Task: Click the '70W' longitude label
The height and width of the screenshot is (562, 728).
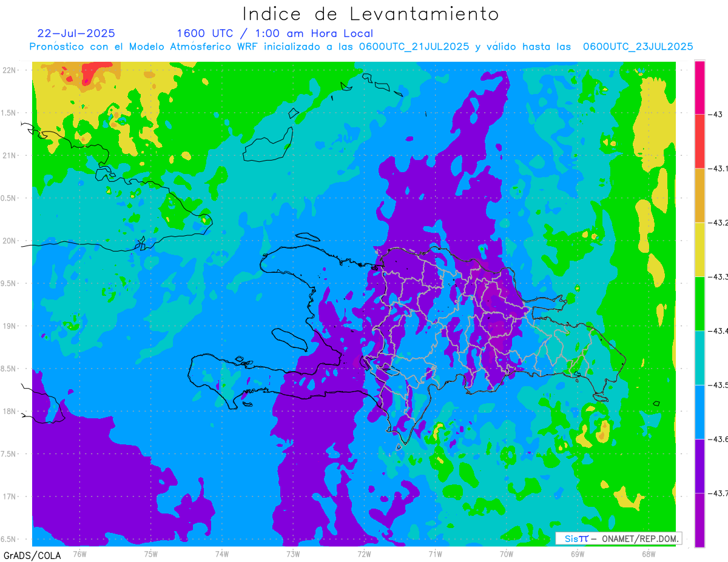Action: tap(507, 553)
